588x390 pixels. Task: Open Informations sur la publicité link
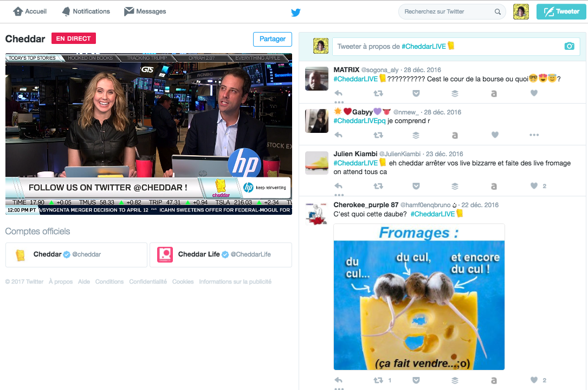(235, 282)
